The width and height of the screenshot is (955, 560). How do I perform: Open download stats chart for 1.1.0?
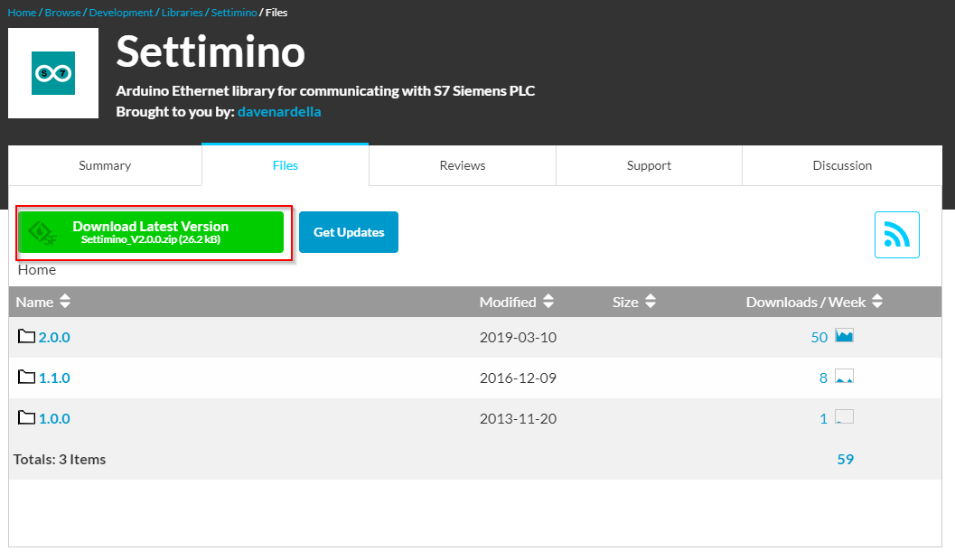[x=844, y=376]
